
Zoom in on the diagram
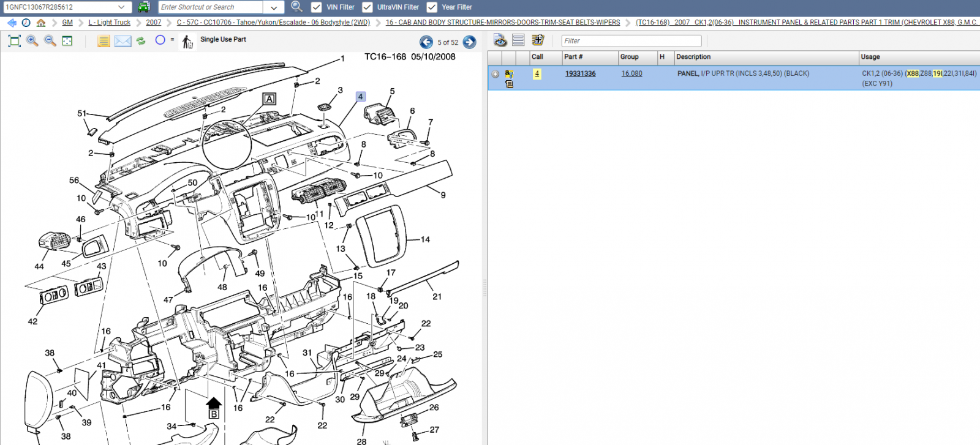32,41
